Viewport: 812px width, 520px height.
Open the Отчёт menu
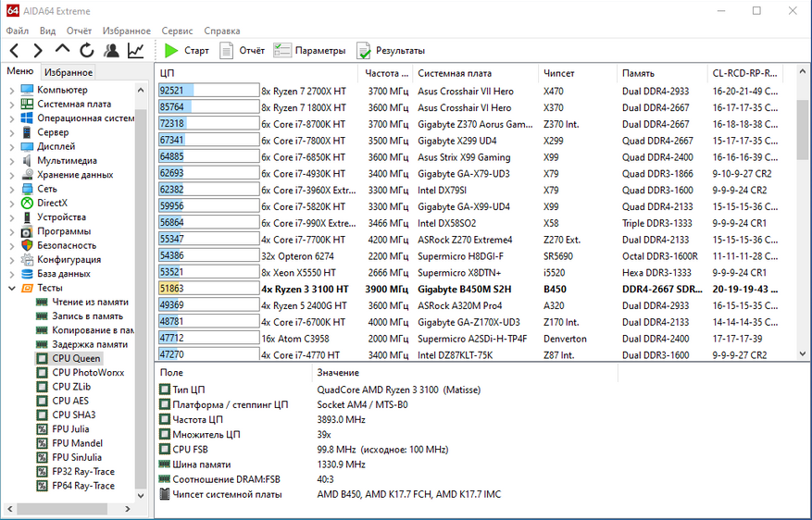coord(79,31)
